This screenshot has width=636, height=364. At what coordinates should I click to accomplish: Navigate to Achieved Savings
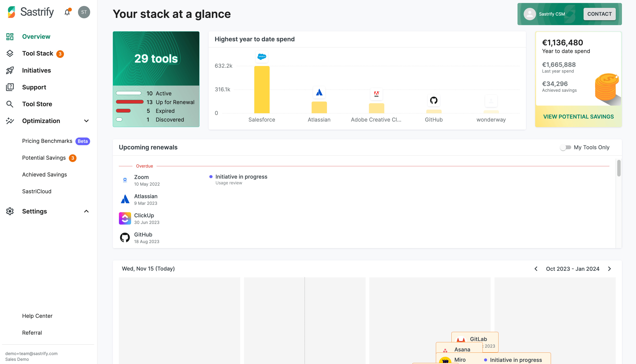[x=44, y=175]
